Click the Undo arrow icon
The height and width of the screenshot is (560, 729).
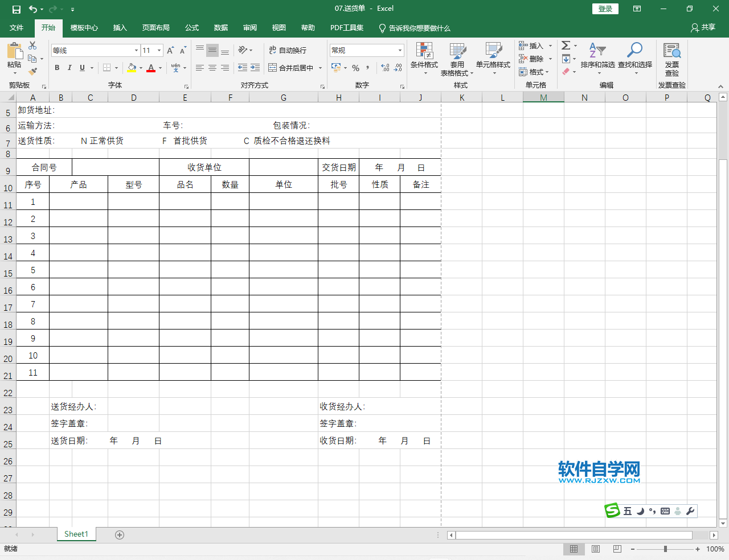33,9
